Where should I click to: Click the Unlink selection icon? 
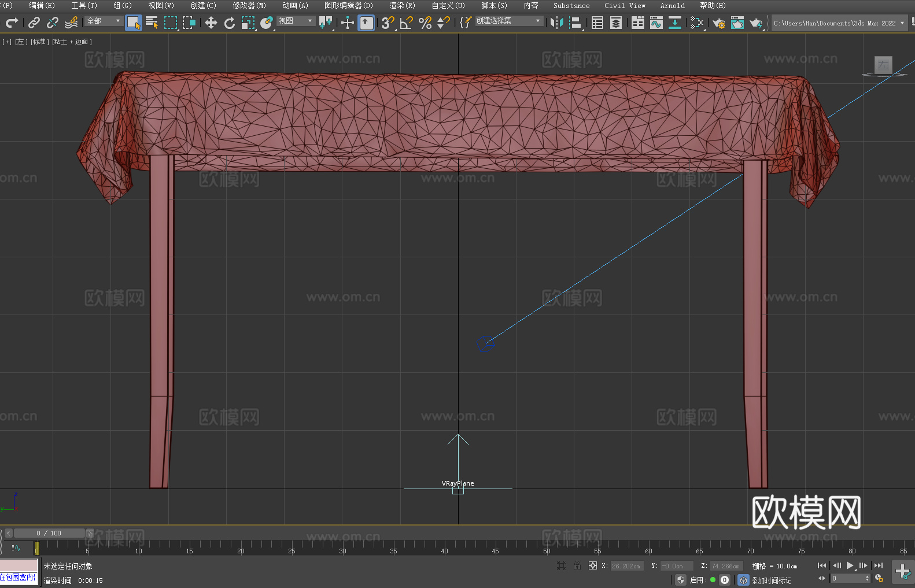tap(53, 23)
